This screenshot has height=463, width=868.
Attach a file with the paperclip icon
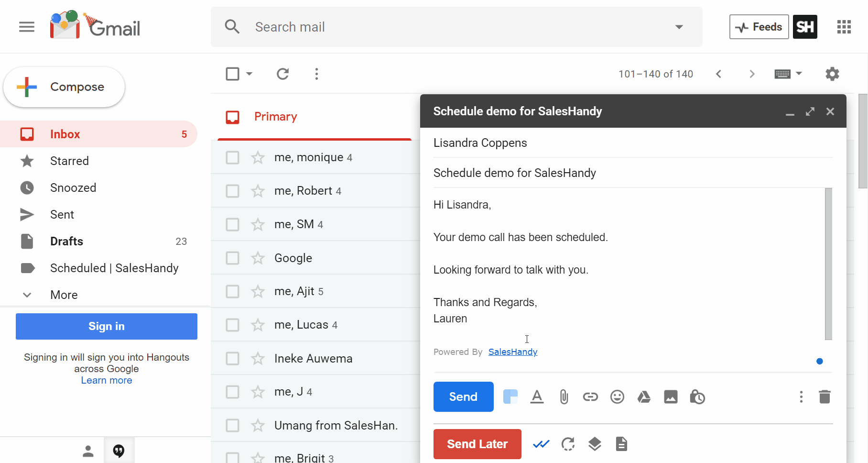tap(564, 397)
